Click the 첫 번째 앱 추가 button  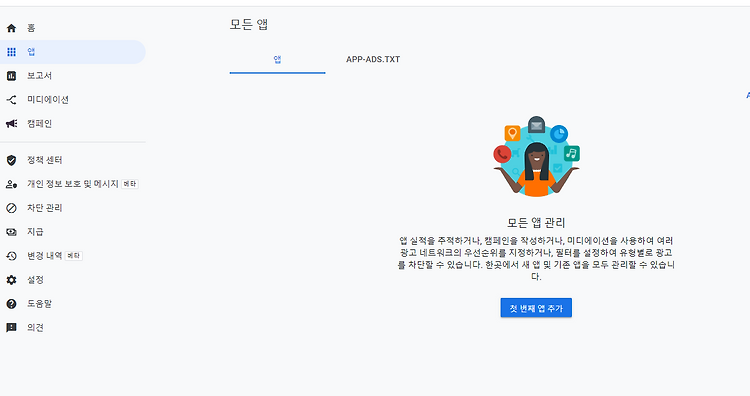(536, 308)
